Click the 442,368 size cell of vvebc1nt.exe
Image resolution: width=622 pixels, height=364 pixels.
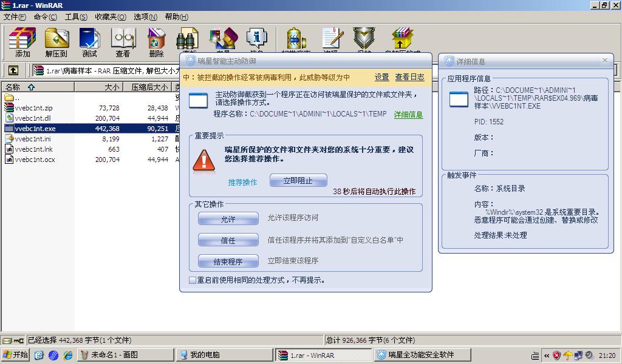click(x=107, y=129)
